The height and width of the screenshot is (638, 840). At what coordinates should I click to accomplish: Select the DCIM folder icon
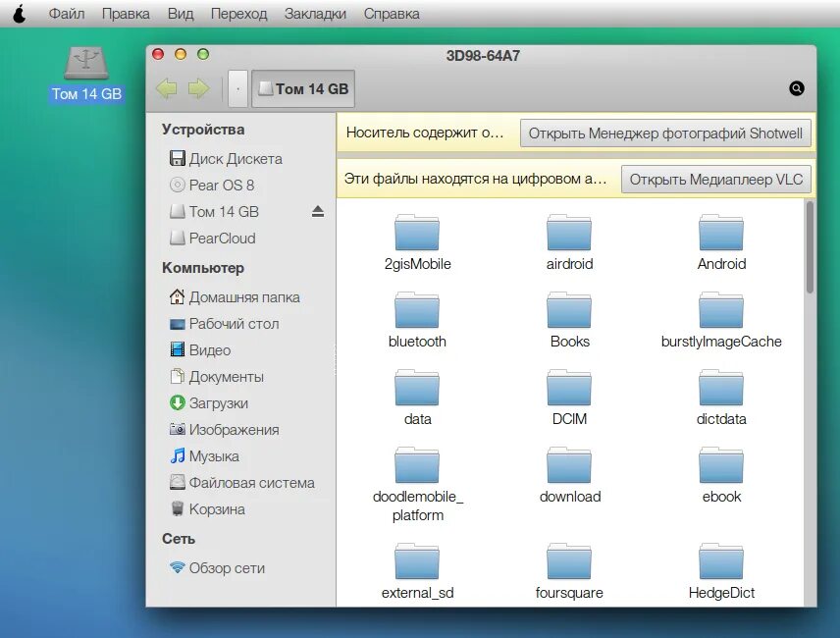click(x=569, y=388)
